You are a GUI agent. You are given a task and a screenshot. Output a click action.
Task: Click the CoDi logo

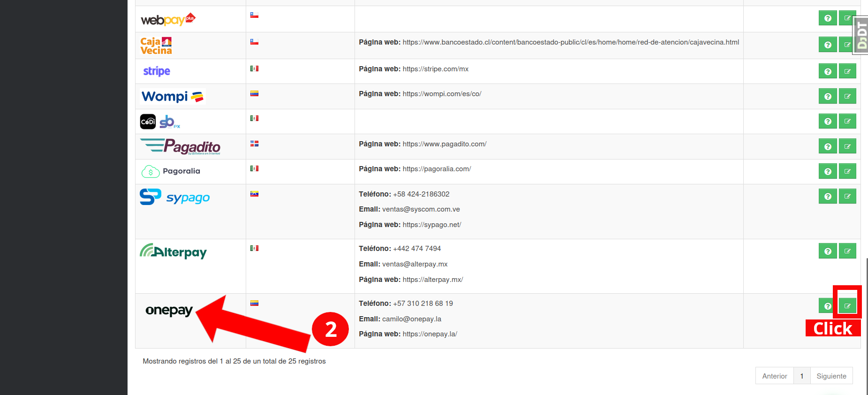tap(160, 122)
